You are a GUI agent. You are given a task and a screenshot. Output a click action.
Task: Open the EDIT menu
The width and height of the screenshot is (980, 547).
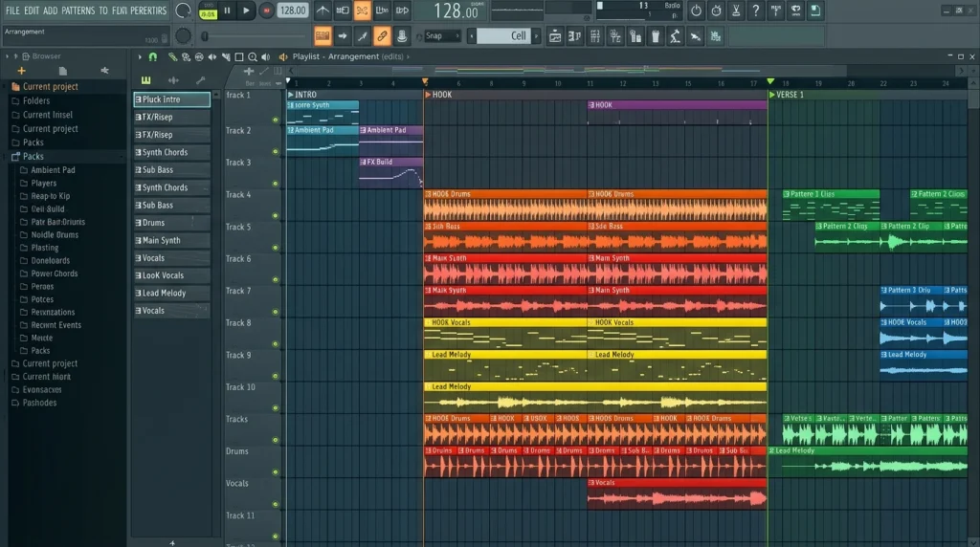pos(32,11)
